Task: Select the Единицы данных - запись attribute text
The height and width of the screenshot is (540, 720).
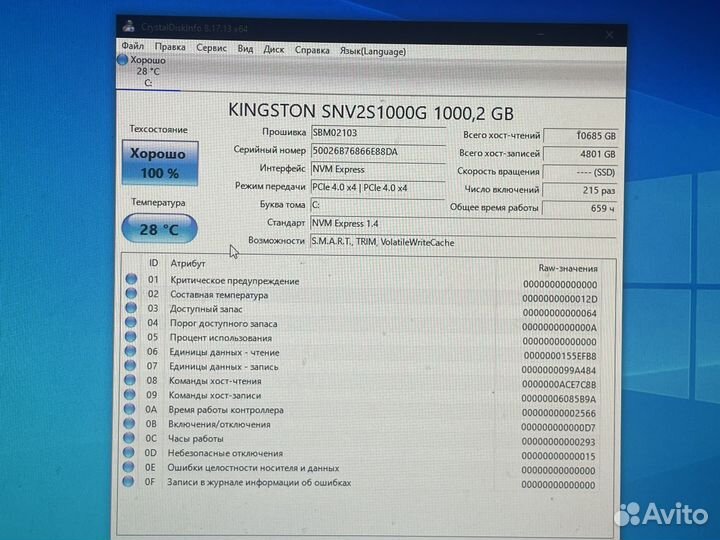Action: [224, 367]
